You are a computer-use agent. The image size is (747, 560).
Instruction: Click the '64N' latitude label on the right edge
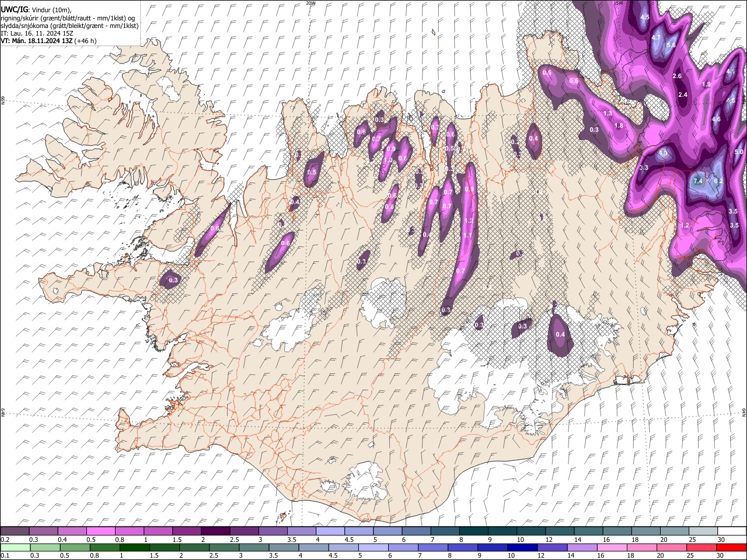click(744, 412)
